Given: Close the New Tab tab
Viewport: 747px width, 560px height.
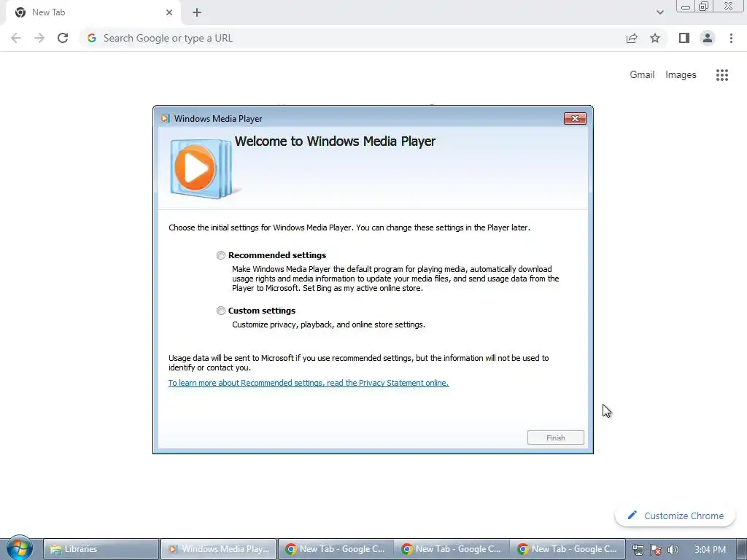Looking at the screenshot, I should tap(169, 12).
